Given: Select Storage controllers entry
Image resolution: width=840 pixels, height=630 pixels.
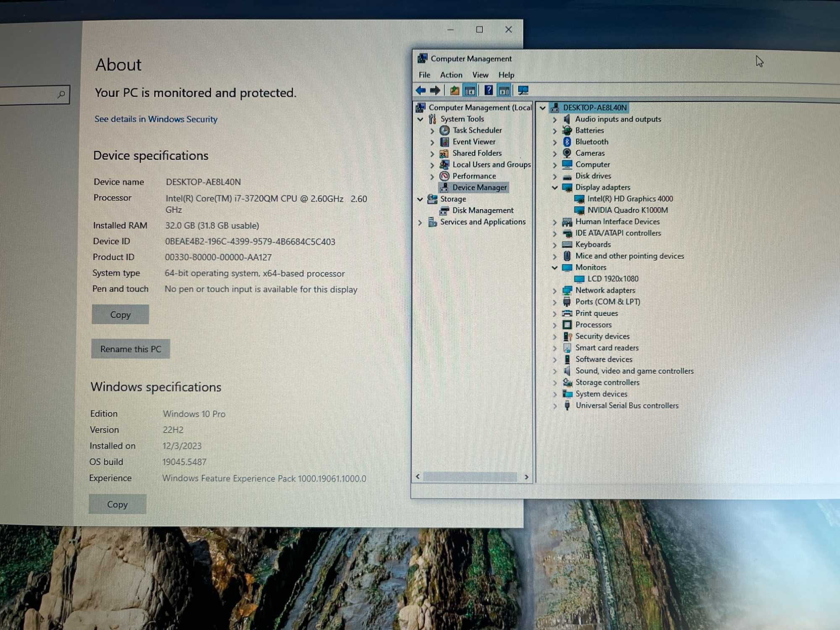Looking at the screenshot, I should point(607,383).
